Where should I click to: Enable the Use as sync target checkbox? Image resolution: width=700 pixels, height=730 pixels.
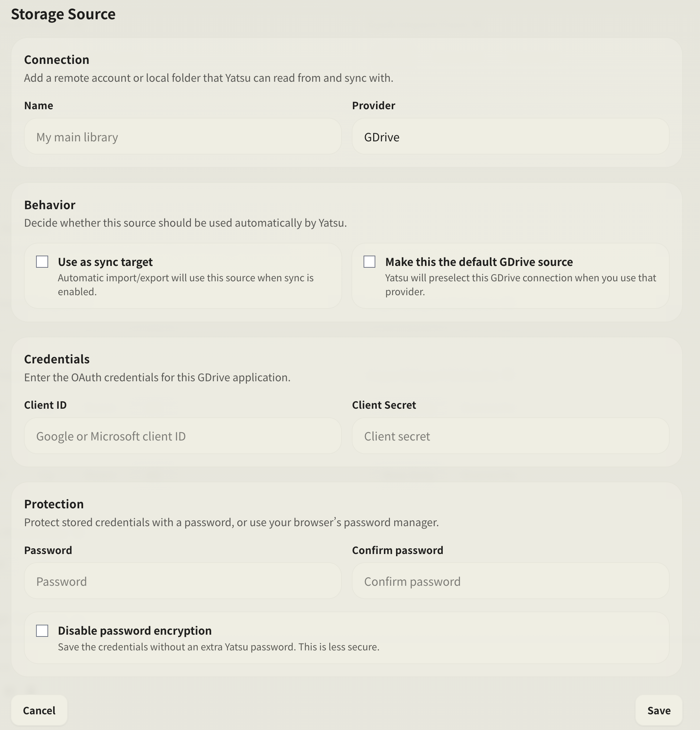click(x=42, y=262)
